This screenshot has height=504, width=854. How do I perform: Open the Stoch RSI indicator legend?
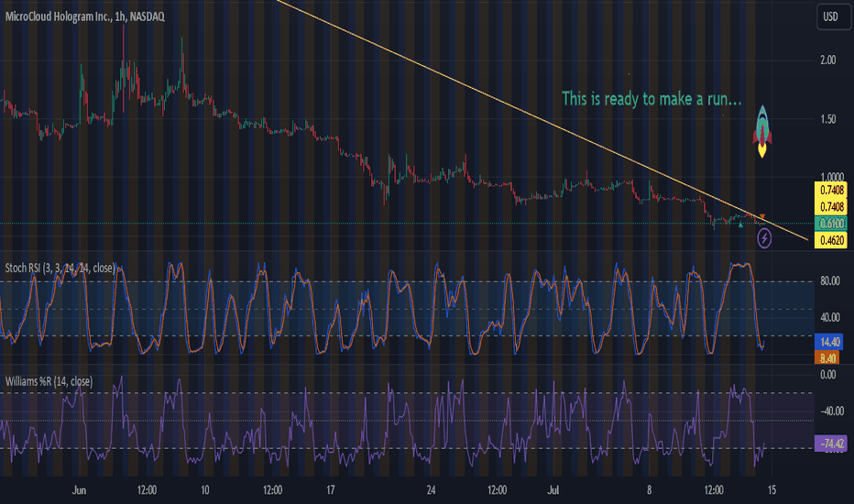(x=60, y=268)
